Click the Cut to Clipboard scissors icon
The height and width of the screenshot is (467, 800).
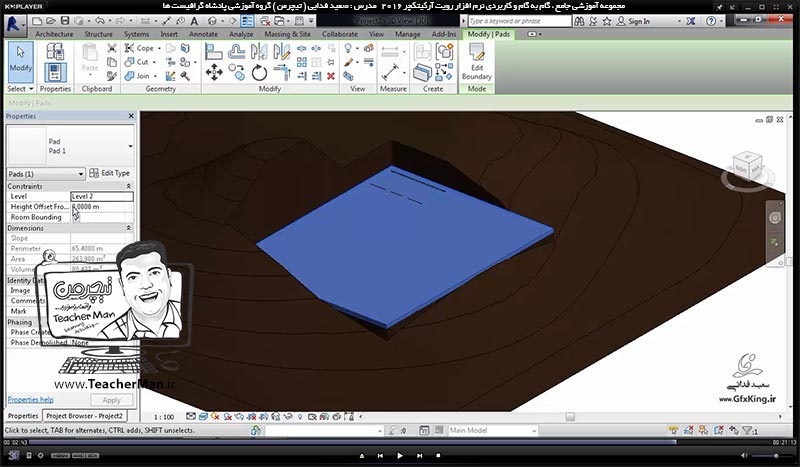click(x=112, y=48)
